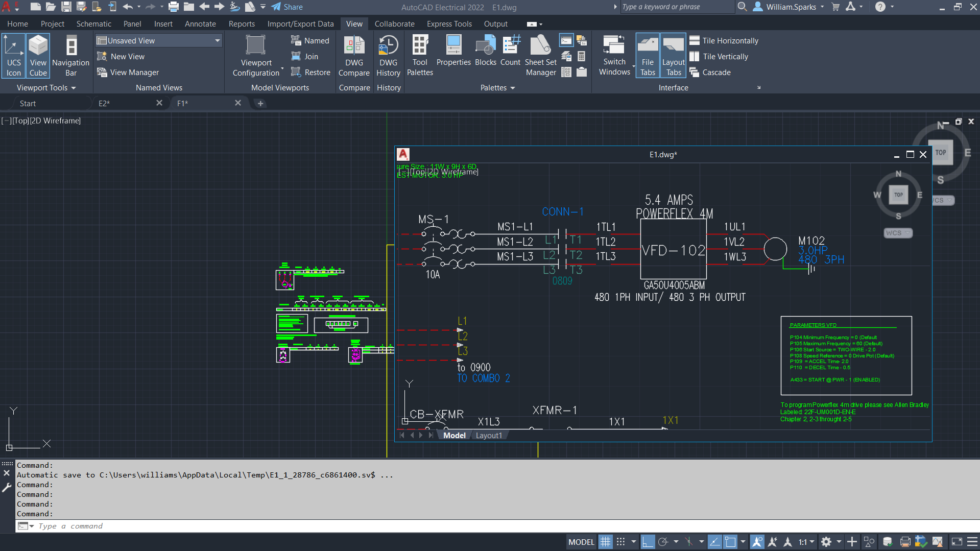This screenshot has width=980, height=551.
Task: Open the Properties palette
Action: tap(453, 51)
